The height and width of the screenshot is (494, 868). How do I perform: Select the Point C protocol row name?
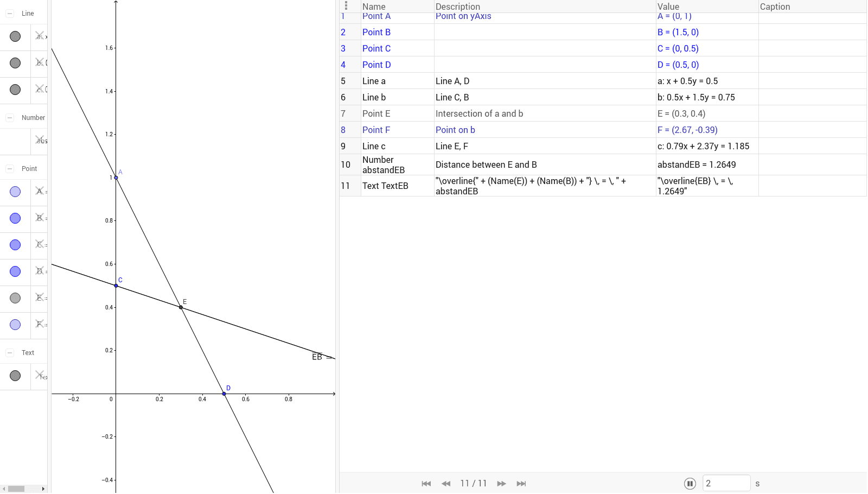[376, 48]
